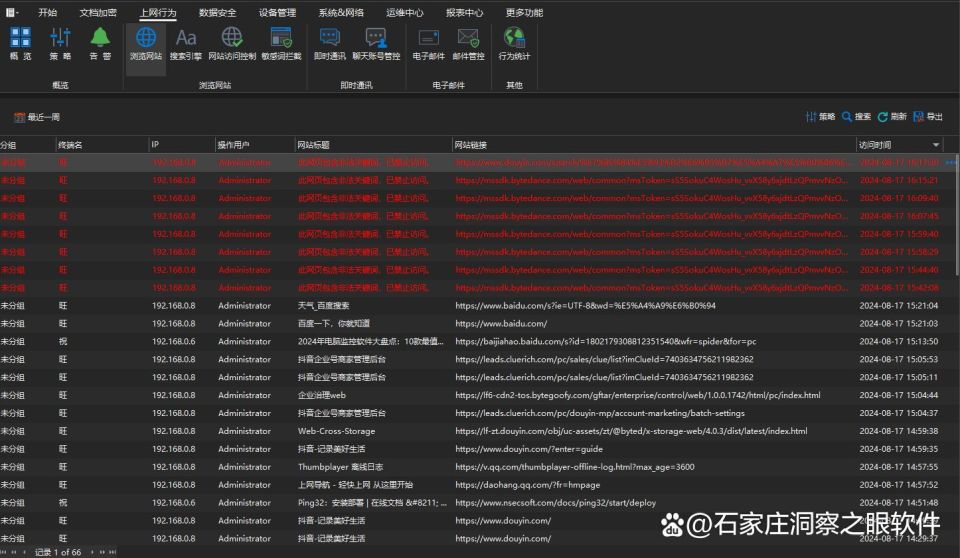
Task: Click the 导出 export button
Action: 928,116
